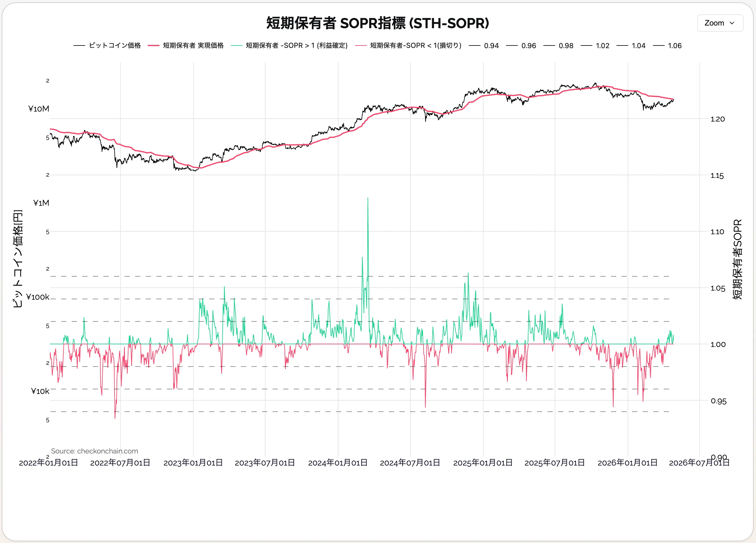Screen dimensions: 756x543
Task: Hide the SOPR < 1 (損切り) series
Action: point(415,45)
